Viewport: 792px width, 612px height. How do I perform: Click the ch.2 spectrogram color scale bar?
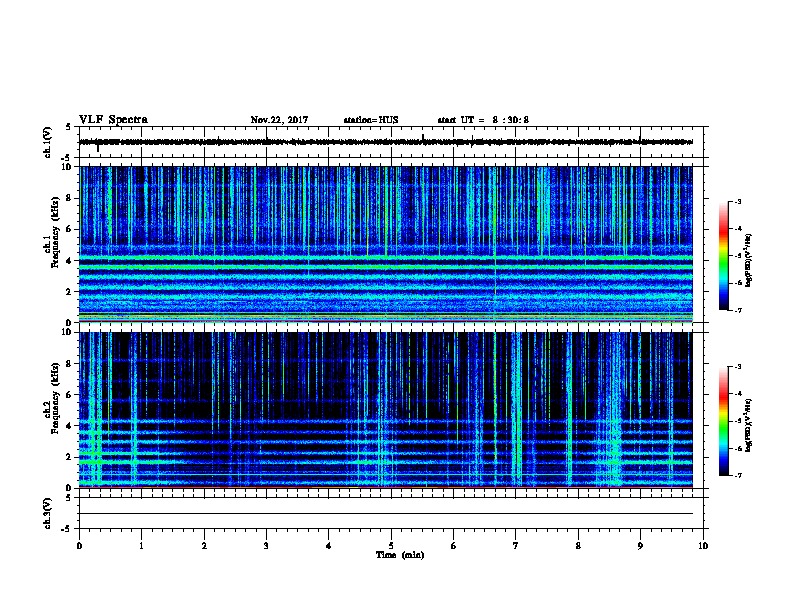click(x=723, y=421)
